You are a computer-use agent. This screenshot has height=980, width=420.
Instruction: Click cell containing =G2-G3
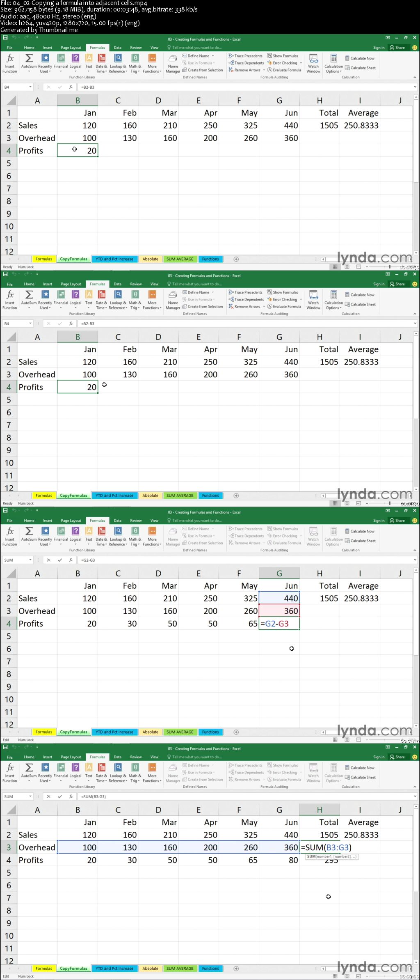279,624
